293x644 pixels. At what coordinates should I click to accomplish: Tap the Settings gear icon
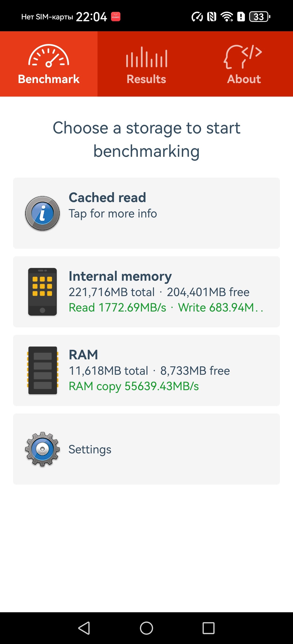(42, 449)
